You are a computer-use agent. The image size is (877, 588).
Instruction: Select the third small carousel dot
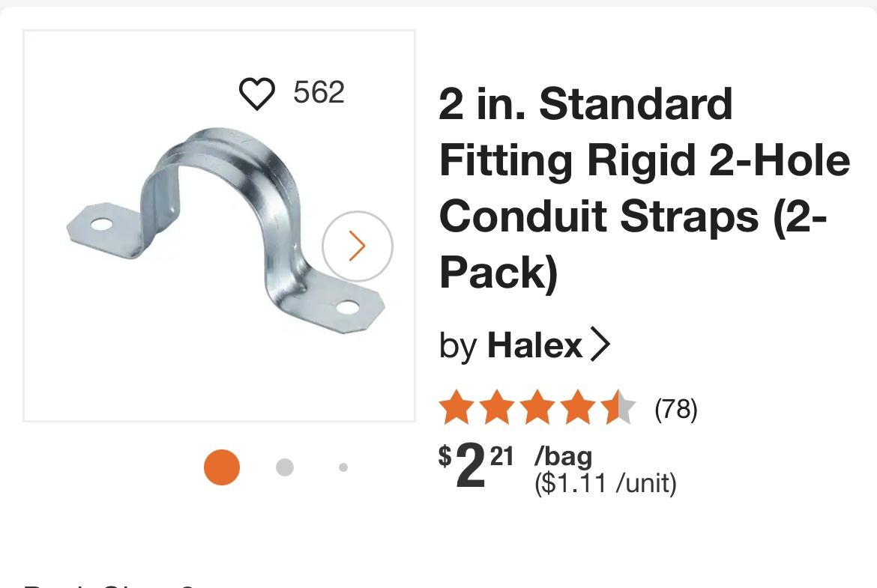(343, 467)
